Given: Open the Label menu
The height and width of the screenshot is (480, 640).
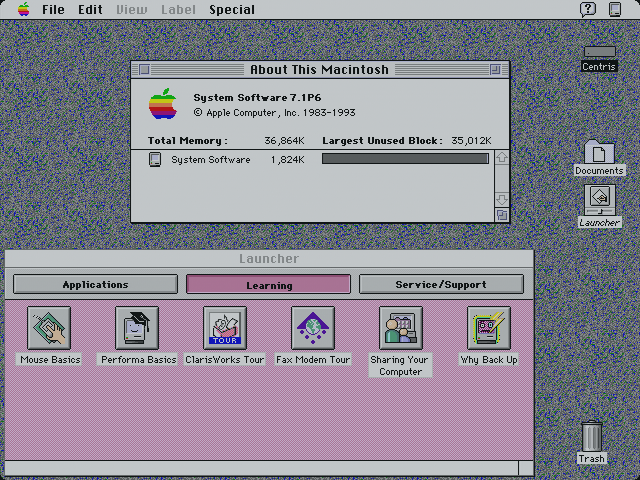Looking at the screenshot, I should click(178, 9).
